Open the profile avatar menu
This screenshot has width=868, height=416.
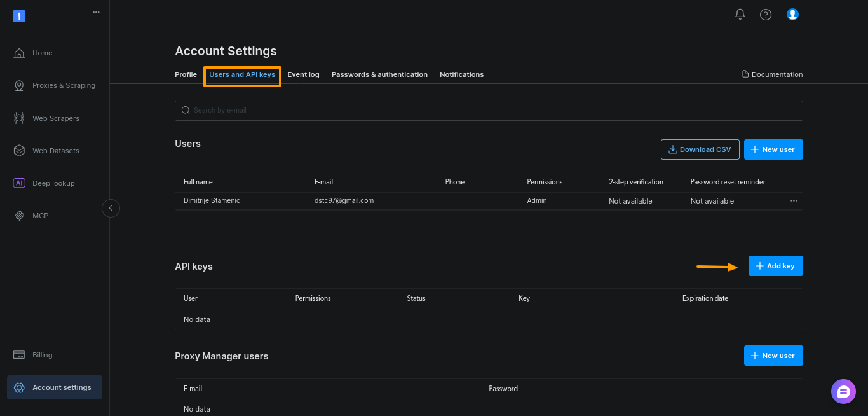tap(792, 14)
